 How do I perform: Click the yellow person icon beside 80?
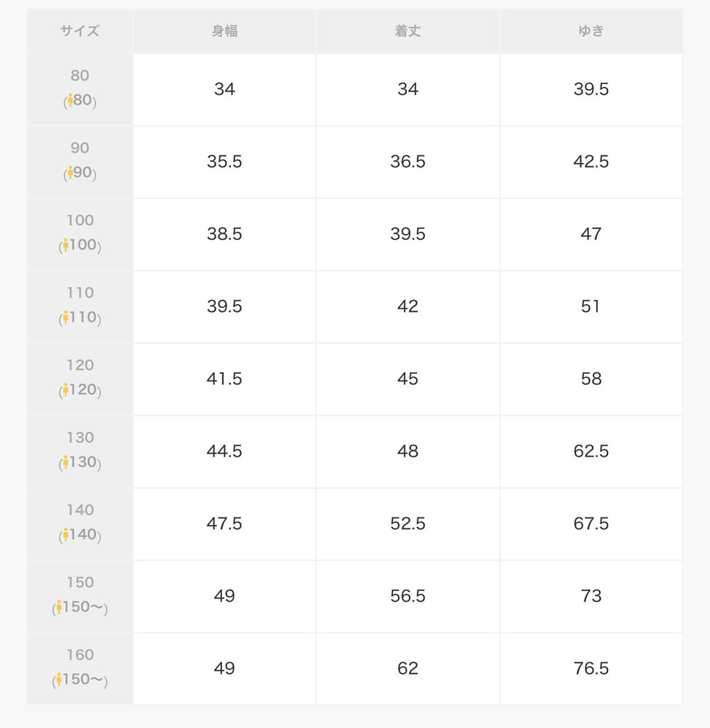click(70, 101)
